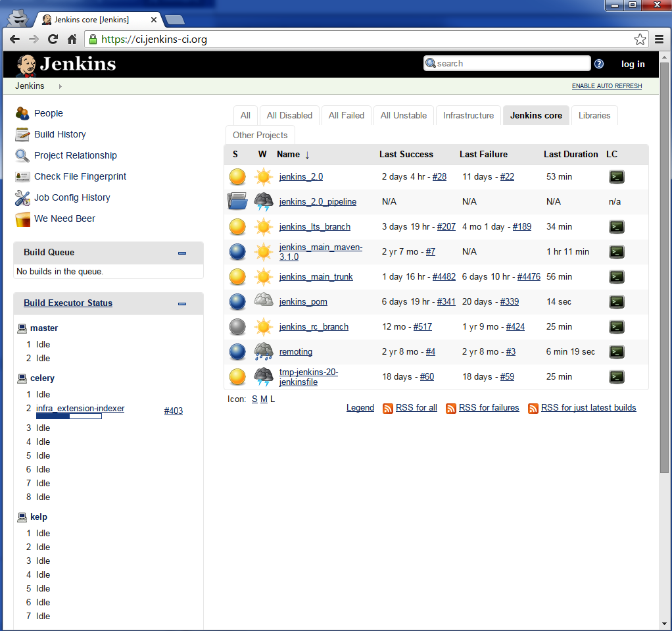Click the folder icon for jenkins_2.0_pipeline

237,201
